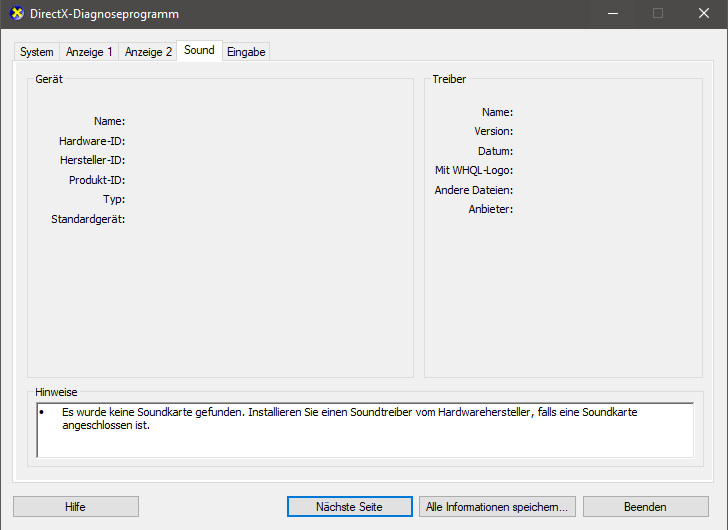The image size is (728, 530).
Task: Click the Hersteller-ID label
Action: coord(92,160)
